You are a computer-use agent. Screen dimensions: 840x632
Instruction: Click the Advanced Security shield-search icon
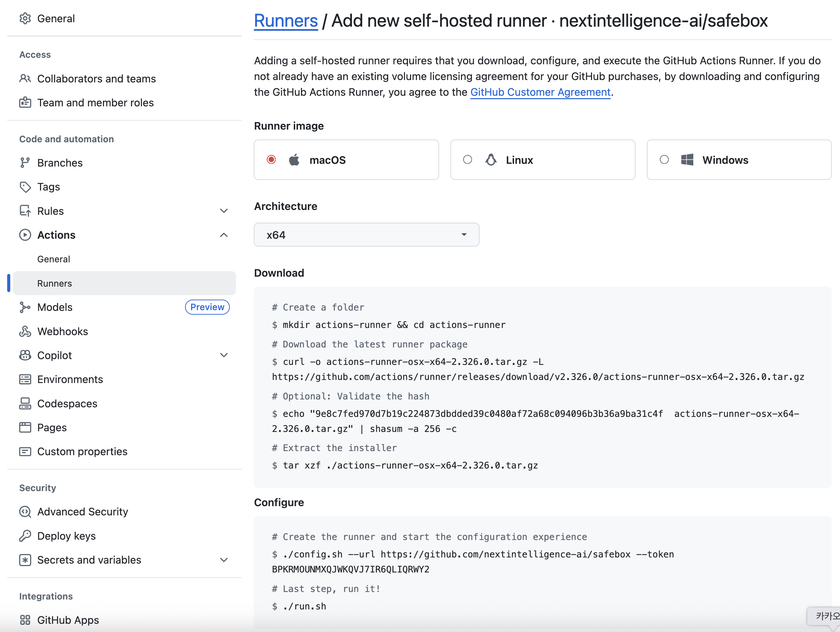click(x=25, y=512)
